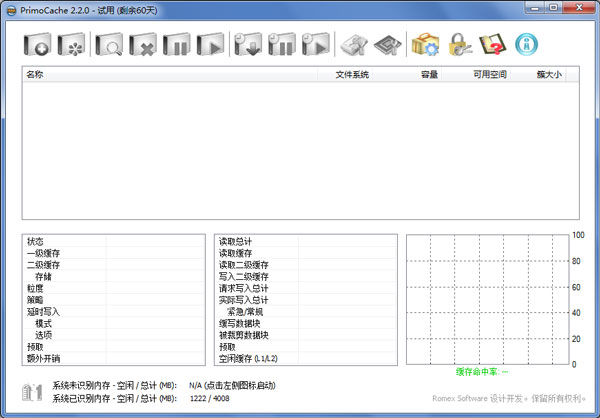Image resolution: width=600 pixels, height=418 pixels.
Task: Click the 紧急/常规 statistics row
Action: tap(306, 312)
